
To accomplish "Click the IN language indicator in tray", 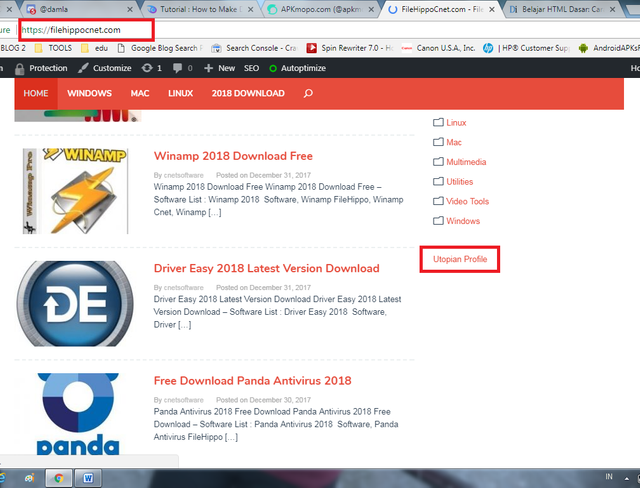I will [x=609, y=477].
